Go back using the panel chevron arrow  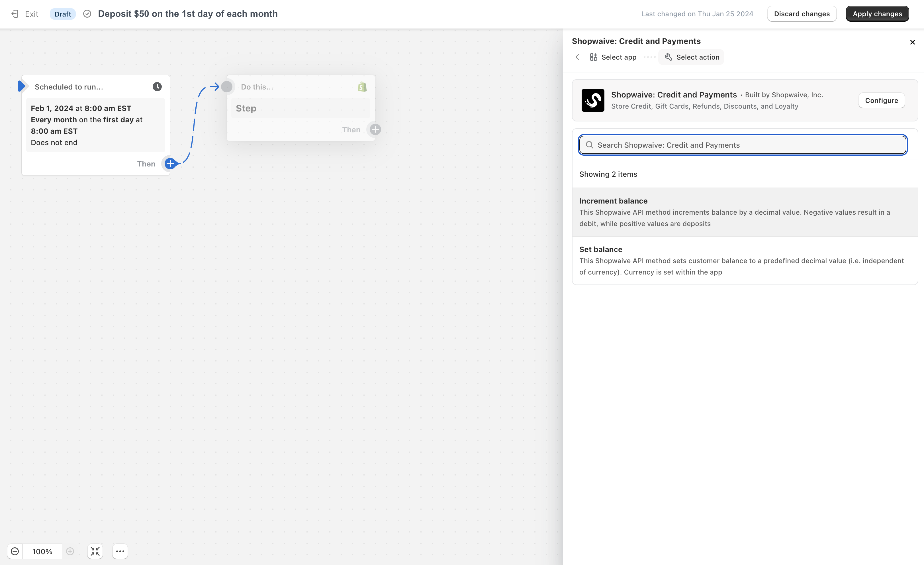click(x=578, y=57)
